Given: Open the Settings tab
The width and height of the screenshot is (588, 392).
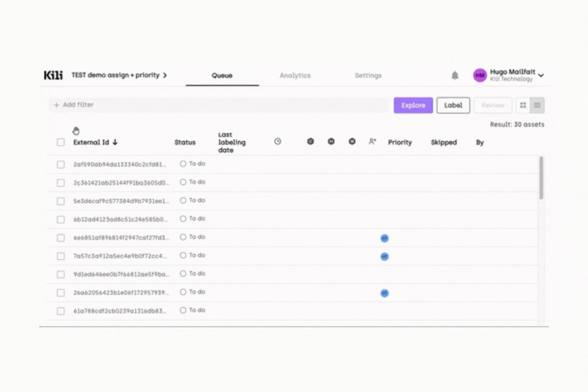Looking at the screenshot, I should (368, 75).
